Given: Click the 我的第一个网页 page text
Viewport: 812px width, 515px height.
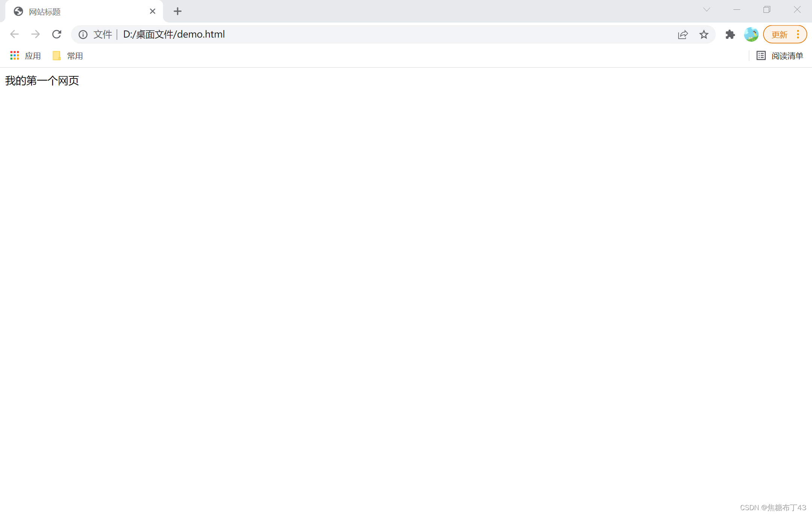Looking at the screenshot, I should [42, 80].
